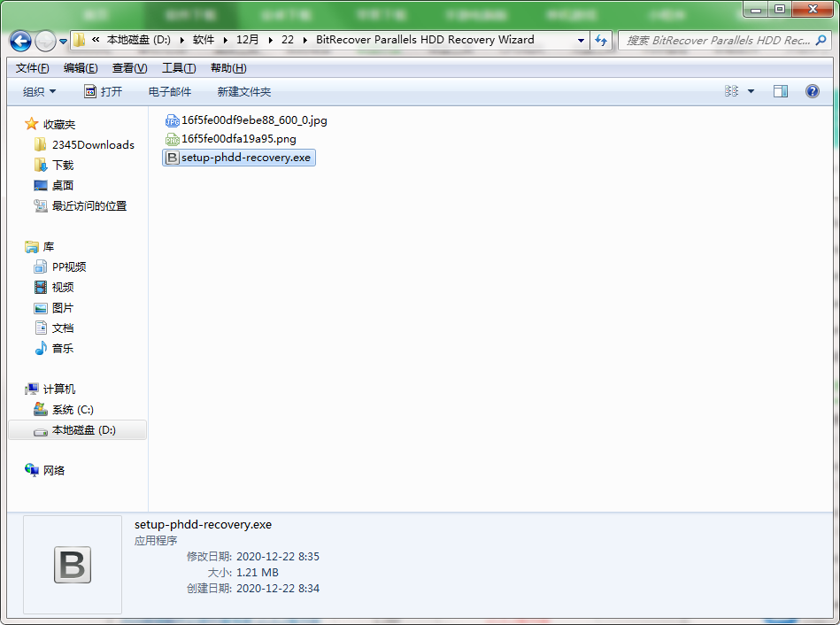Screen dimensions: 840x625
Task: Open 音乐 library
Action: click(x=63, y=349)
